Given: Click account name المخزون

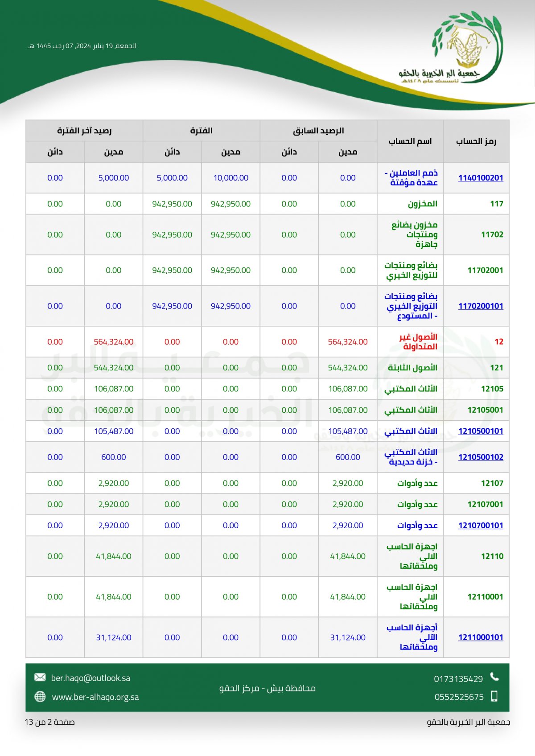Looking at the screenshot, I should [x=422, y=204].
